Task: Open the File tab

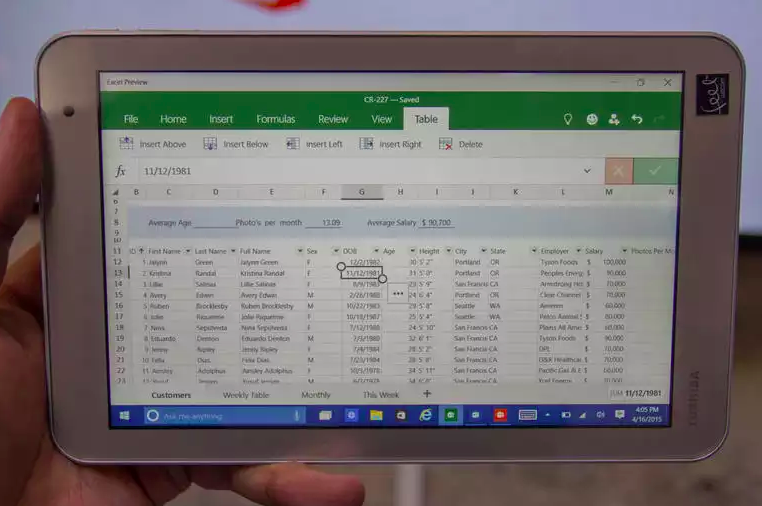Action: [x=131, y=119]
